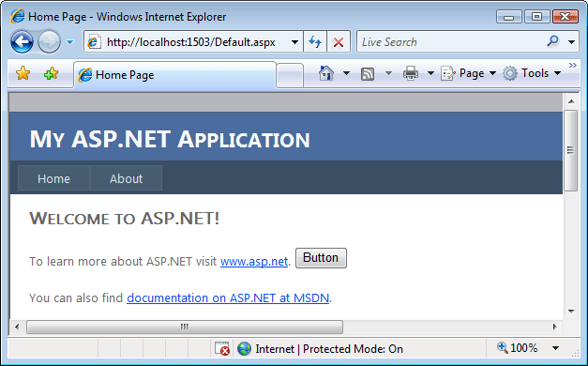Open the search provider dropdown arrow

coord(571,42)
